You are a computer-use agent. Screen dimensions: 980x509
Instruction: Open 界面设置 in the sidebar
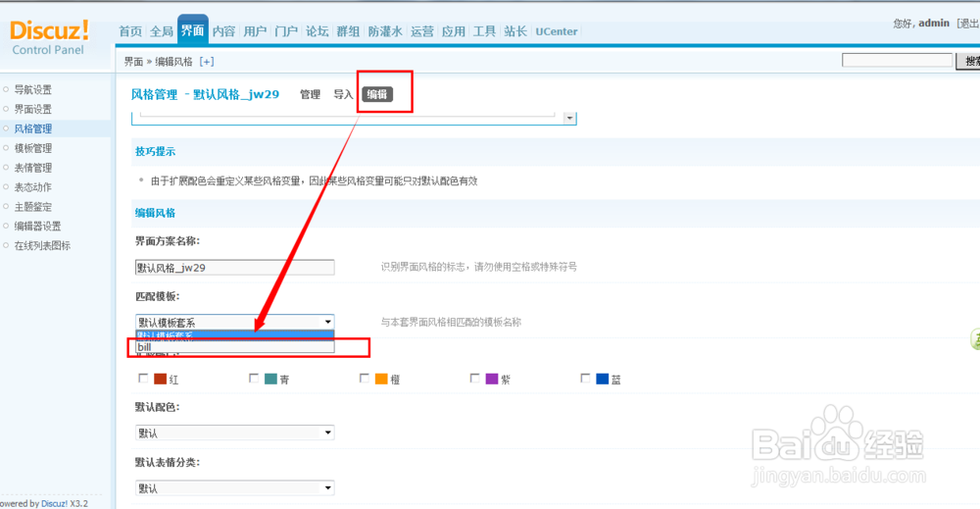coord(32,109)
